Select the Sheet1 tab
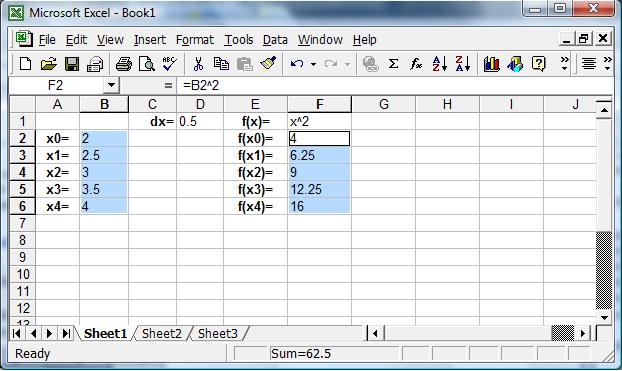This screenshot has height=371, width=622. click(105, 333)
